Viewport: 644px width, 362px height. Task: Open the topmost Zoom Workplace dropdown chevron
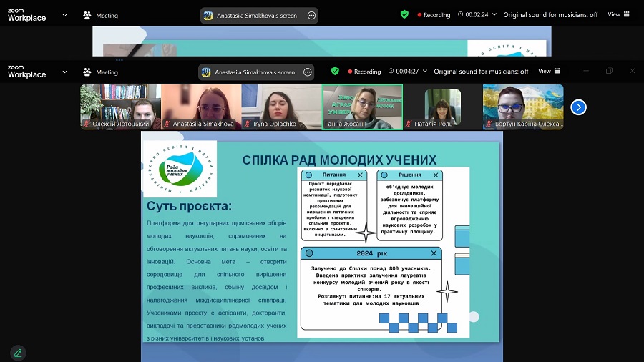[x=65, y=15]
